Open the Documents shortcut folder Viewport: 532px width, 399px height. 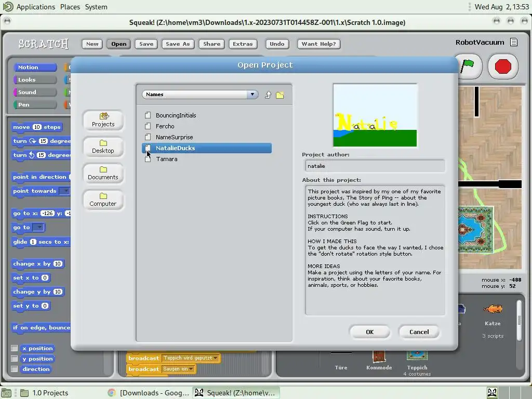pos(103,173)
